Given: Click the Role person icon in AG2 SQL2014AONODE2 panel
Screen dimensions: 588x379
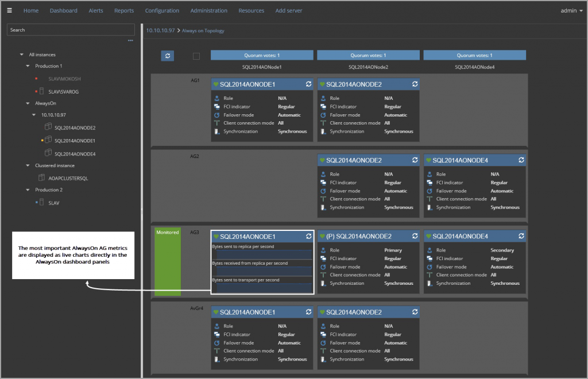Looking at the screenshot, I should pos(324,174).
